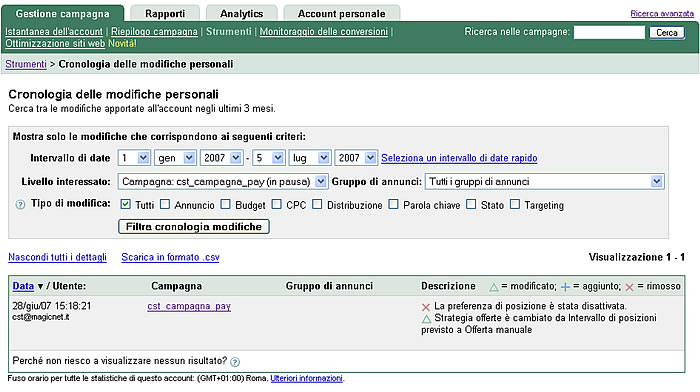The image size is (700, 392).
Task: Open start day dropdown showing 1
Action: click(x=134, y=158)
